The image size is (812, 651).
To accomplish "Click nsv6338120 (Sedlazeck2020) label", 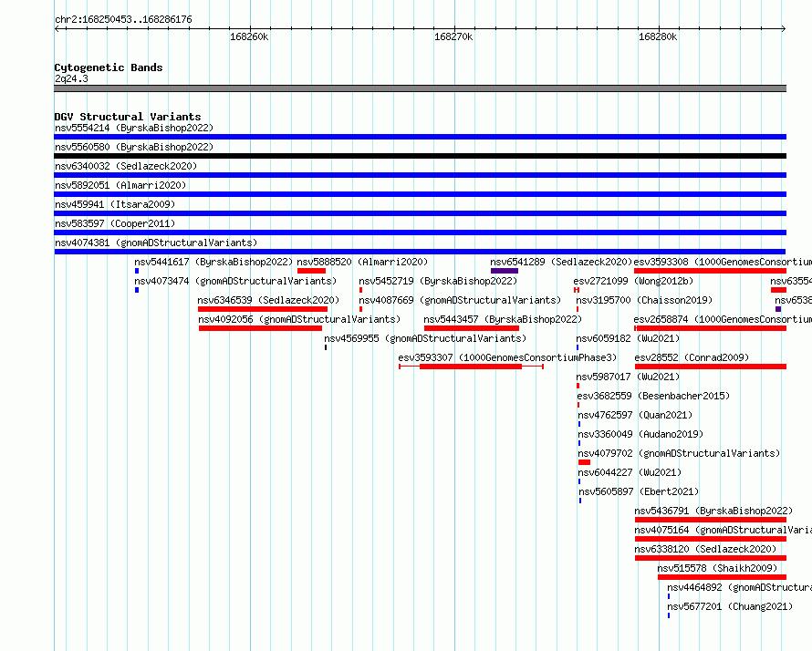I will point(705,549).
